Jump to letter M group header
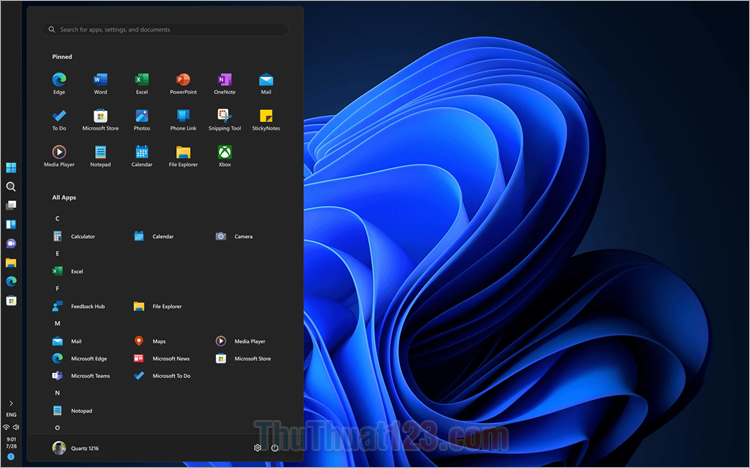Image resolution: width=750 pixels, height=468 pixels. 57,323
